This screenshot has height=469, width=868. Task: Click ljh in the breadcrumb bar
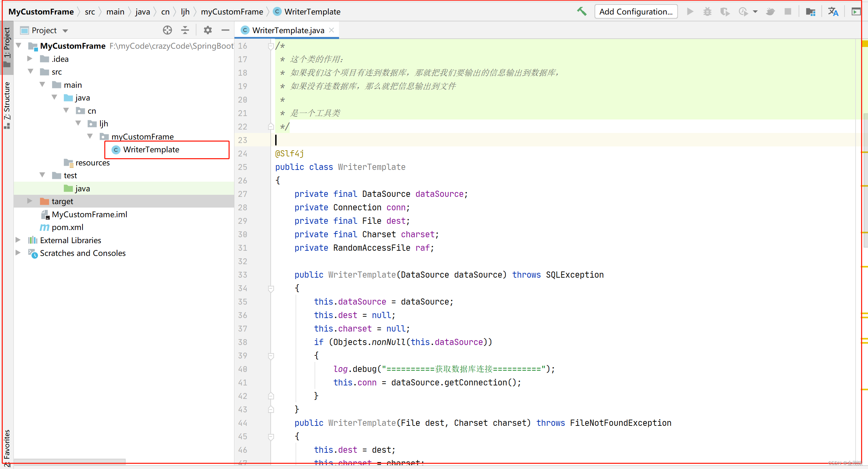click(185, 12)
